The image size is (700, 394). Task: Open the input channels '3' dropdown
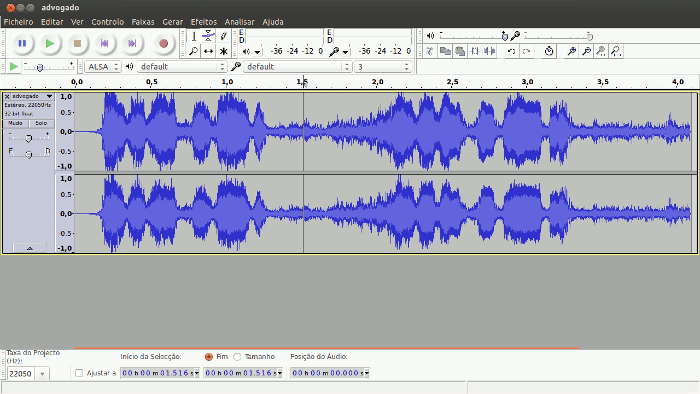click(383, 66)
